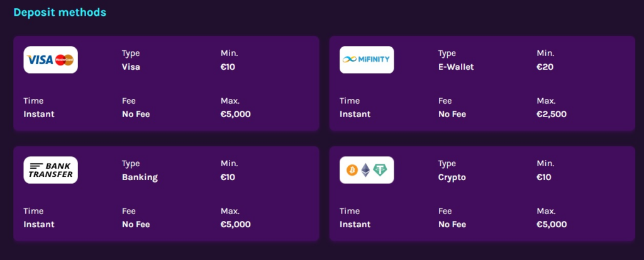
Task: Select the Visa card's €5,000 maximum
Action: tap(235, 114)
